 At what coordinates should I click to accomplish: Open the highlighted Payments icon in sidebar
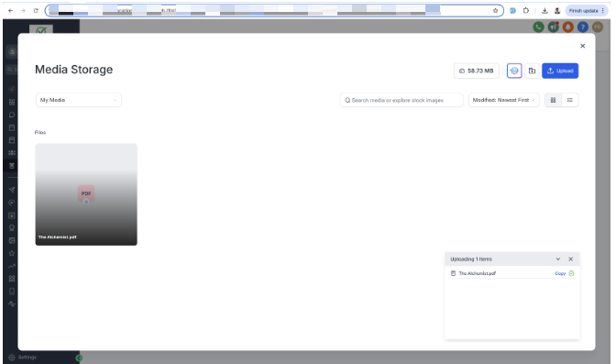coord(12,166)
